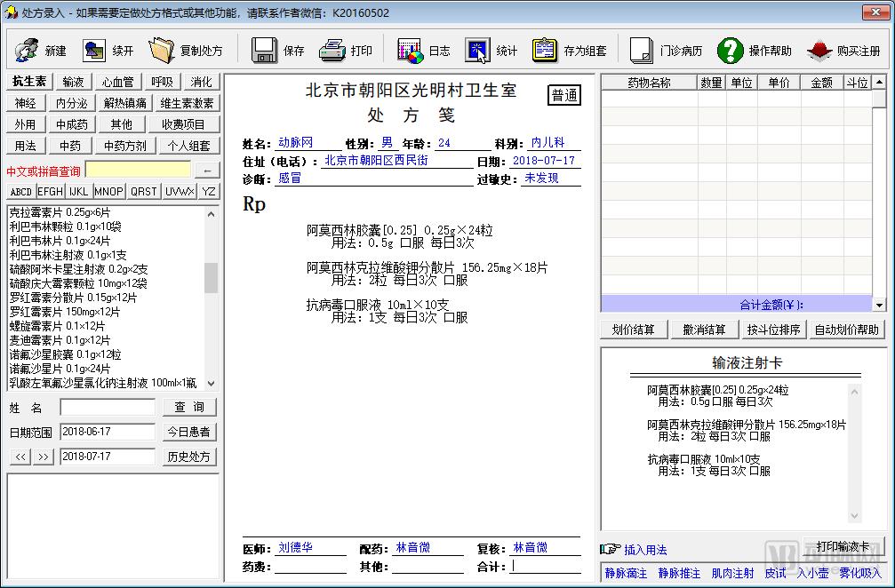Insert 静脉滴注 usage link
This screenshot has height=588, width=895.
click(x=627, y=573)
